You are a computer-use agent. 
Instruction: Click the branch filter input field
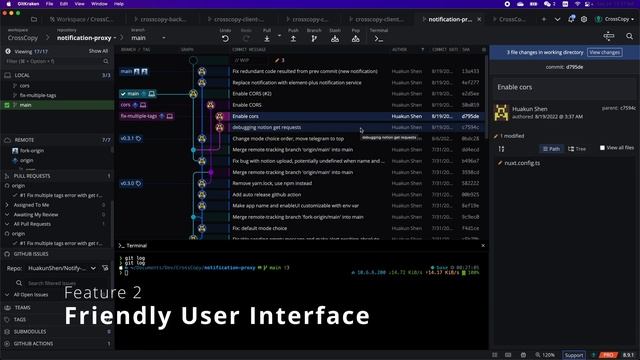53,61
